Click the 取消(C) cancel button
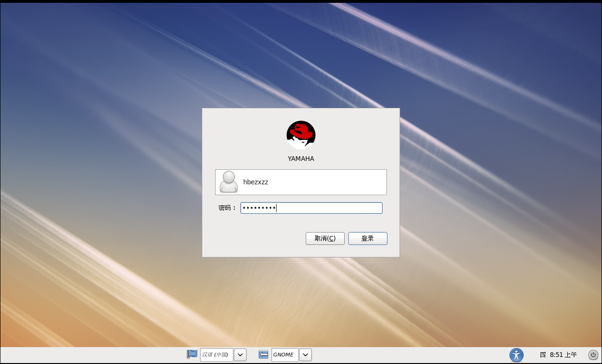Image resolution: width=602 pixels, height=364 pixels. point(325,238)
